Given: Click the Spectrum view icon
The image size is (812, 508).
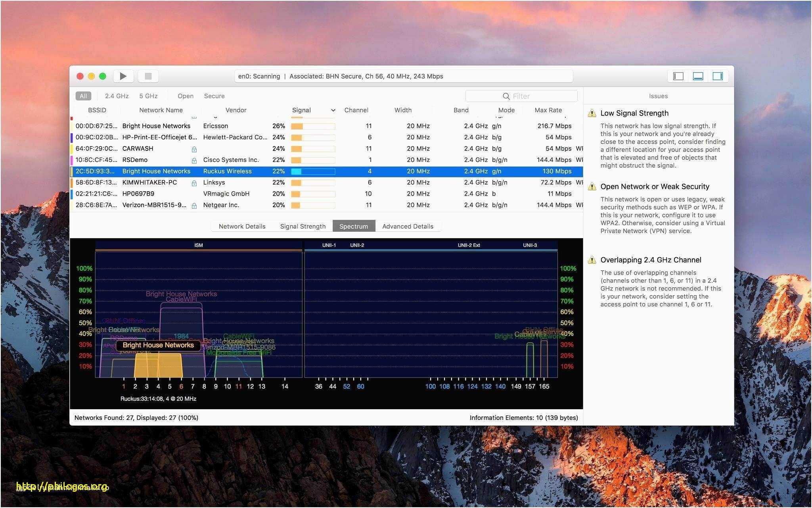Looking at the screenshot, I should coord(353,226).
